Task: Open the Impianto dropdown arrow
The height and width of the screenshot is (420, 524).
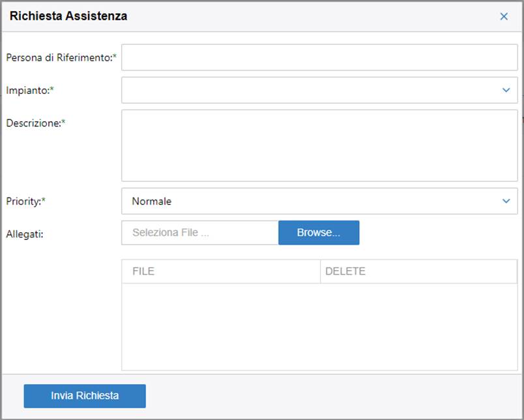Action: [x=506, y=90]
